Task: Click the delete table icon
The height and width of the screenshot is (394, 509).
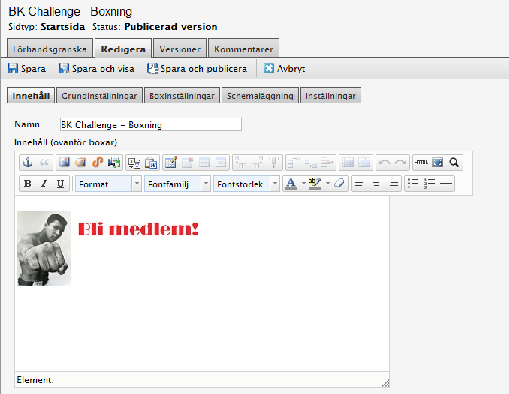Action: click(187, 162)
